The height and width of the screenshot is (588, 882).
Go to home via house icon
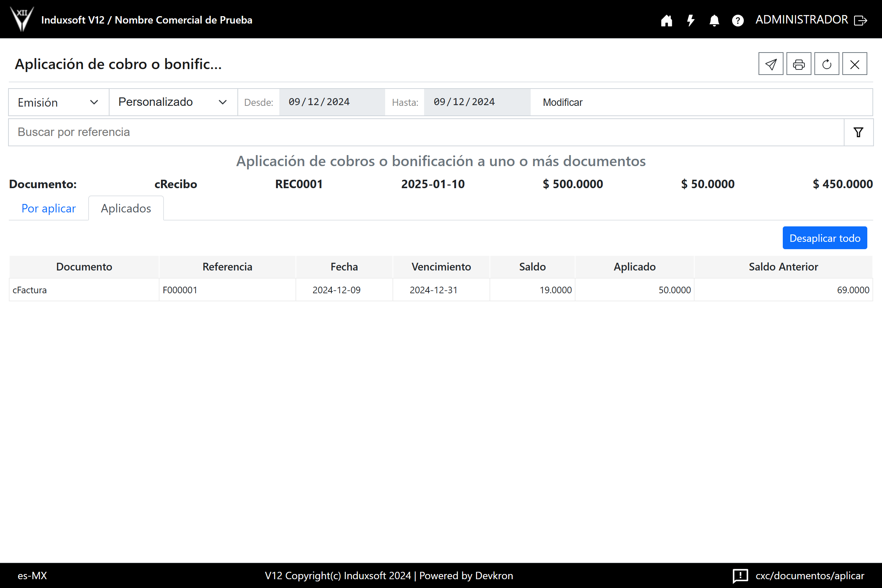pos(666,20)
